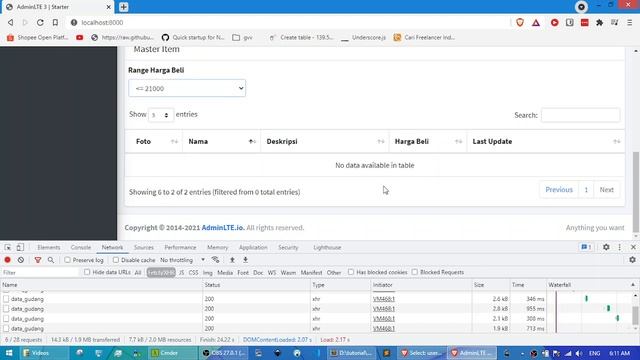Open the Quick startup GitHub bookmark
Screen dimensions: 640x360
pyautogui.click(x=193, y=38)
